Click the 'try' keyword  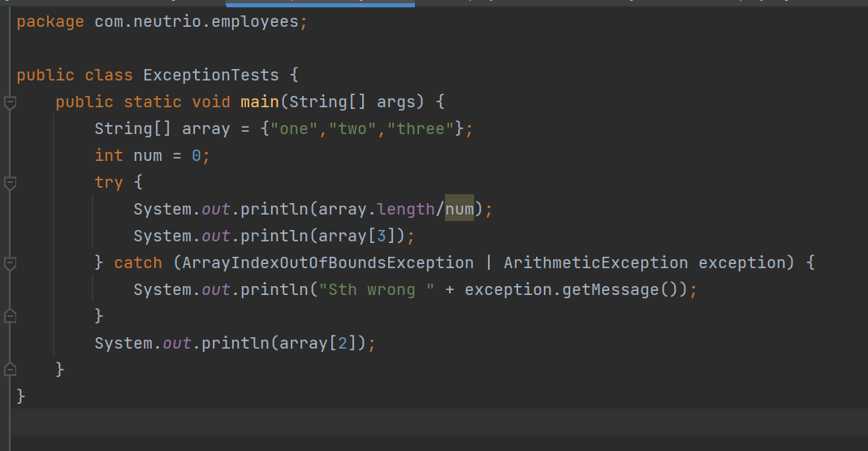(x=109, y=182)
